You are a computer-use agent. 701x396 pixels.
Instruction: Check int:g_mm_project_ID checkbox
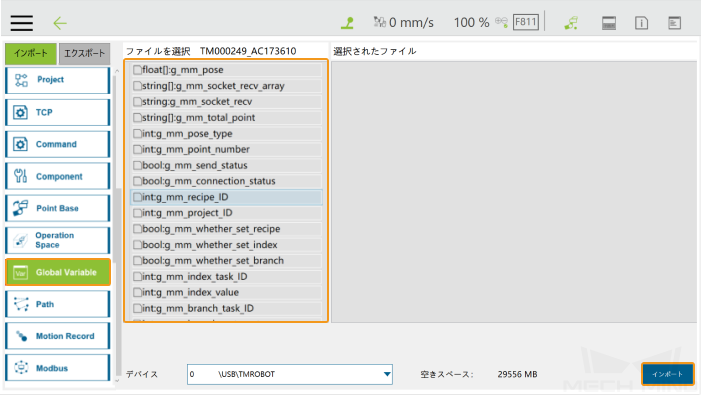[137, 213]
